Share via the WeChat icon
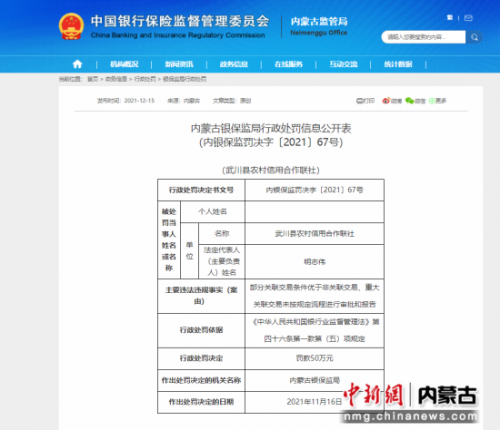 coord(415,101)
